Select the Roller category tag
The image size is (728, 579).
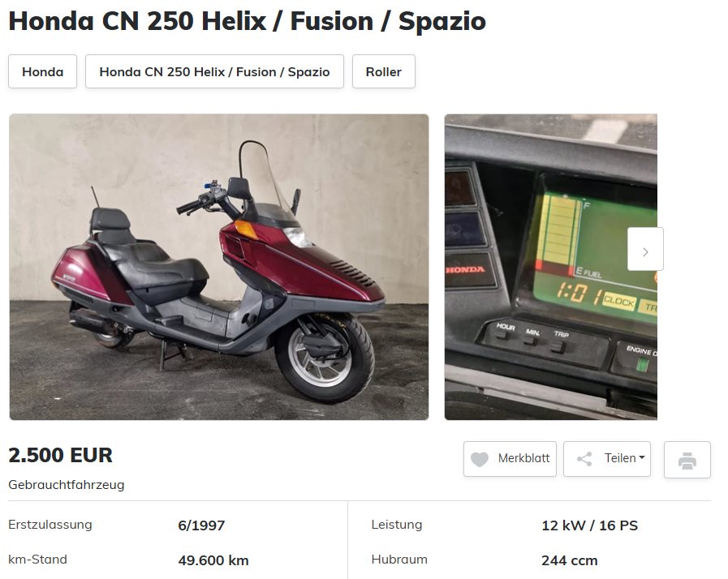pyautogui.click(x=384, y=72)
